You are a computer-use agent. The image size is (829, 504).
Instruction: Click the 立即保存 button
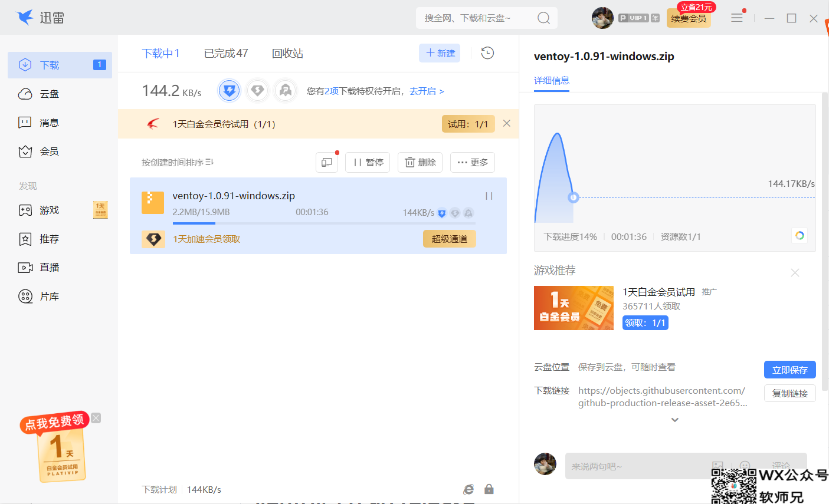click(x=790, y=370)
